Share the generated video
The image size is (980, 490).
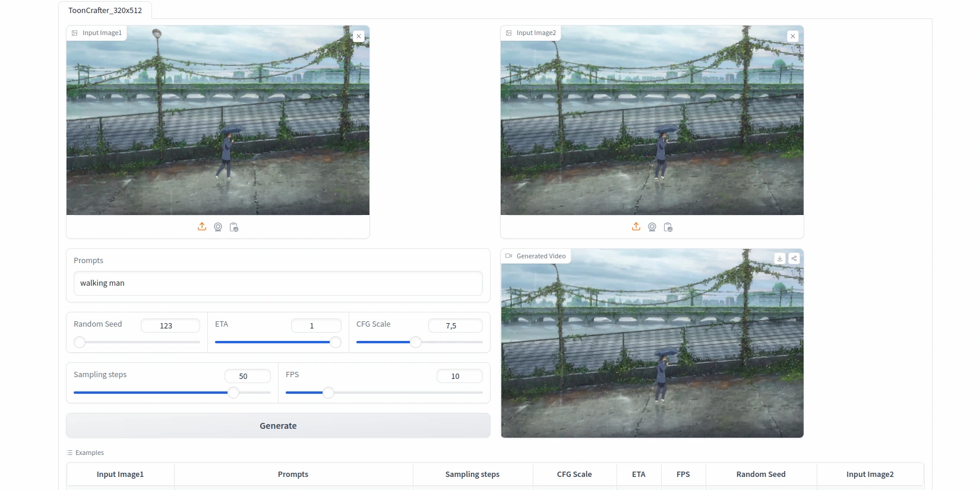pyautogui.click(x=794, y=258)
